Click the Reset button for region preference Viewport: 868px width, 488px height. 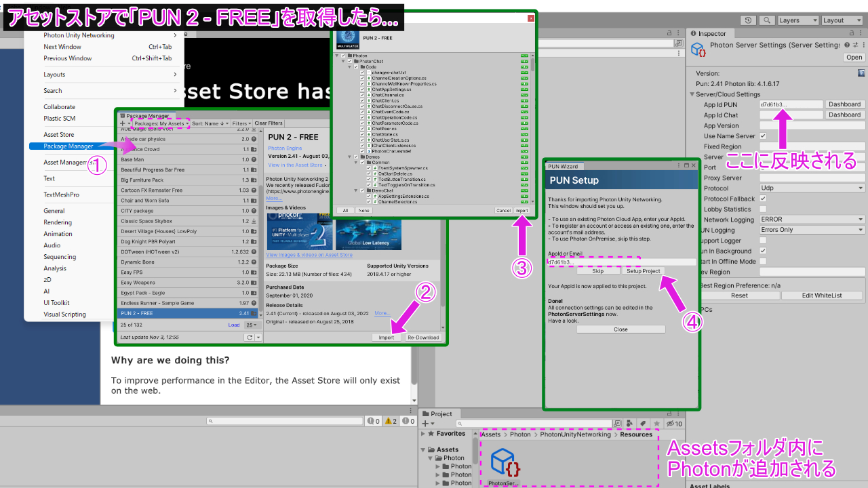pyautogui.click(x=739, y=296)
